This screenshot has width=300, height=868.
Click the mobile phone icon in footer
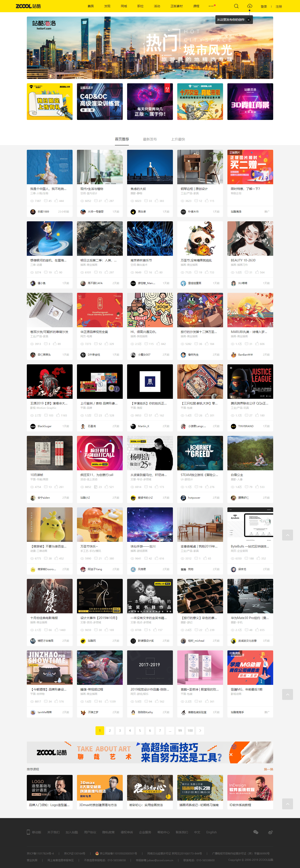point(28,832)
